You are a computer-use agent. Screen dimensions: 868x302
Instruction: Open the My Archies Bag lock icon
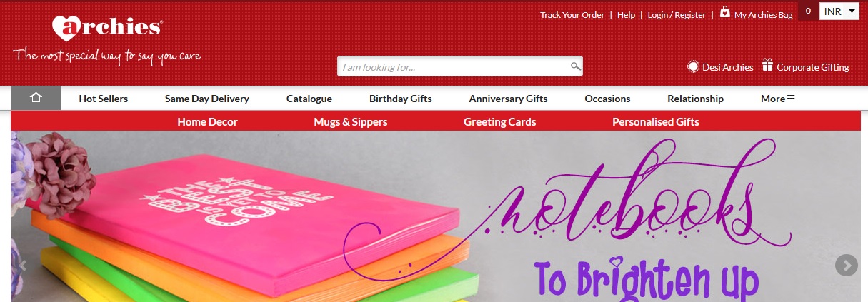coord(725,12)
